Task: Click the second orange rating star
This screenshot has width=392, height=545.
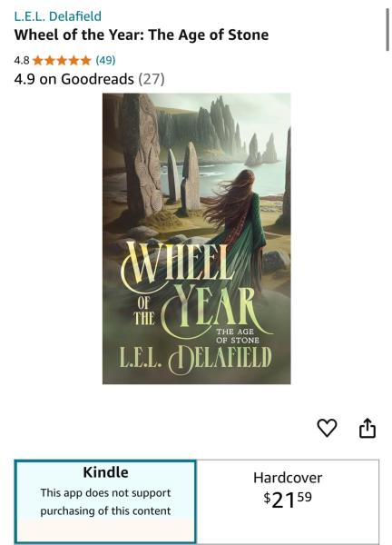Action: coord(50,61)
